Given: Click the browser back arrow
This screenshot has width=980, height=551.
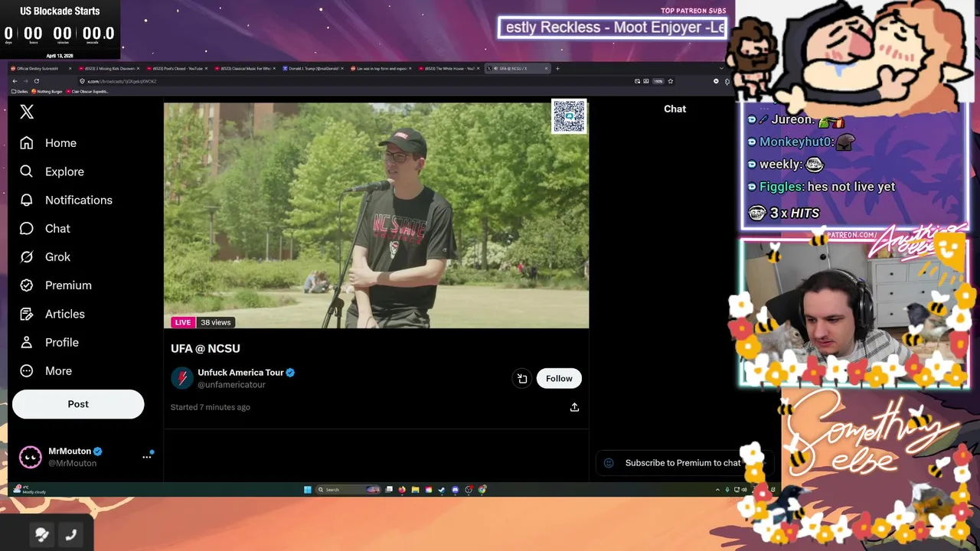Looking at the screenshot, I should pos(15,81).
